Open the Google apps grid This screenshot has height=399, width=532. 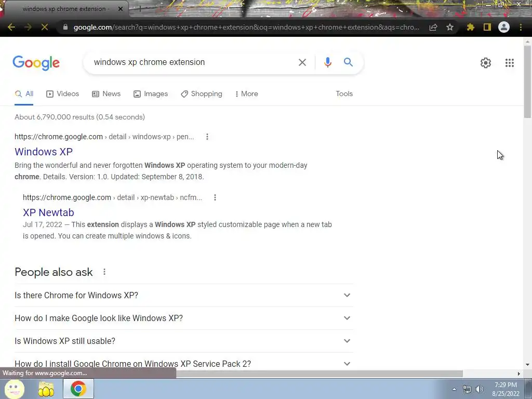(x=509, y=63)
